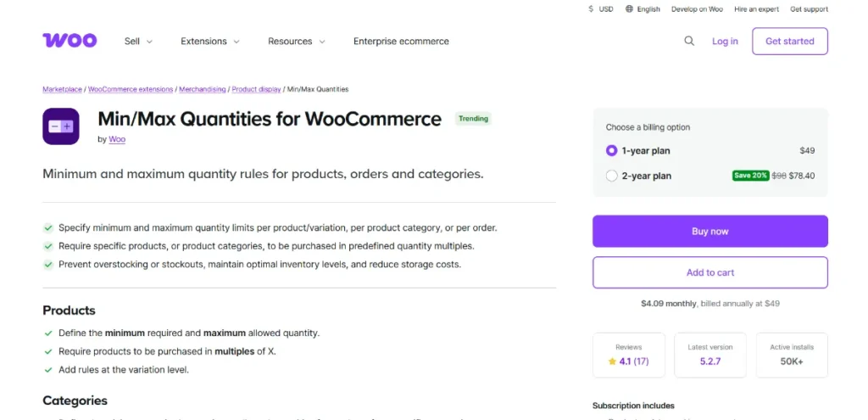
Task: Select the 1-year plan option
Action: click(612, 150)
